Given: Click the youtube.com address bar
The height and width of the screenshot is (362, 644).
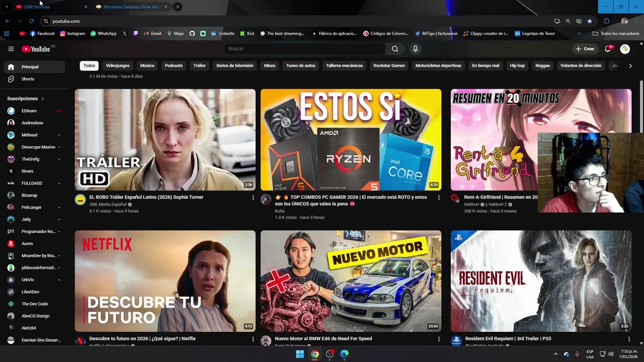Looking at the screenshot, I should coord(297,21).
